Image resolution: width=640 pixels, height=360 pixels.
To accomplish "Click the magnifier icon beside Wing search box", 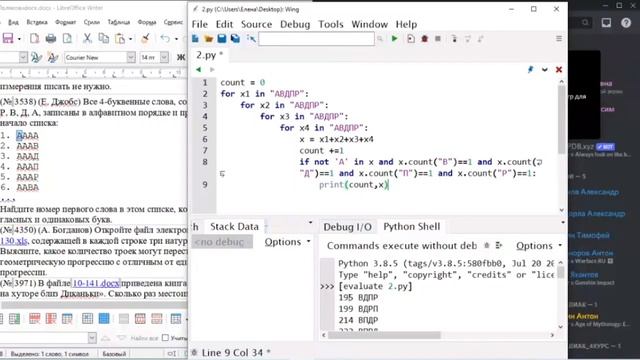I will pos(380,39).
